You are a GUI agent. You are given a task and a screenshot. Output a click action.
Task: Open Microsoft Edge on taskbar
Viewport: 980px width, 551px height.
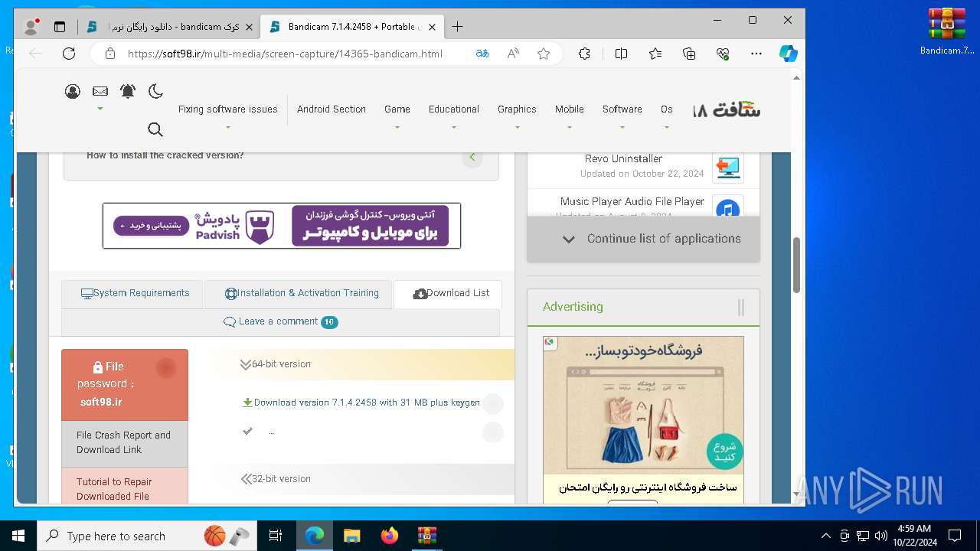(315, 536)
